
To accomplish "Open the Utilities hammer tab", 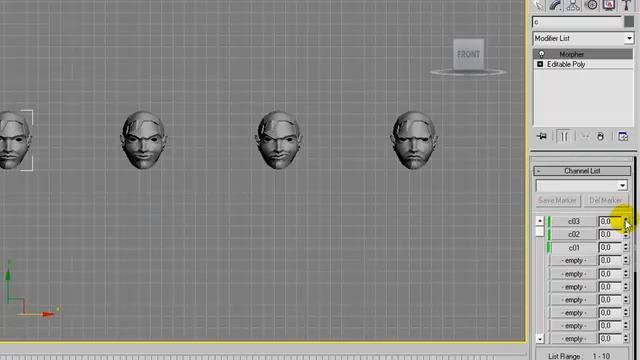I will pos(626,5).
